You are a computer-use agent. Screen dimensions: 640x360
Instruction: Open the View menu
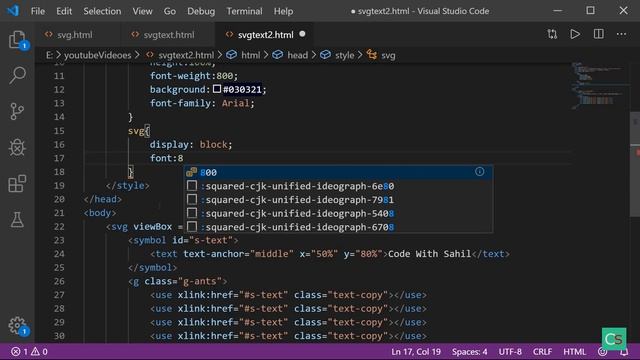(x=142, y=11)
